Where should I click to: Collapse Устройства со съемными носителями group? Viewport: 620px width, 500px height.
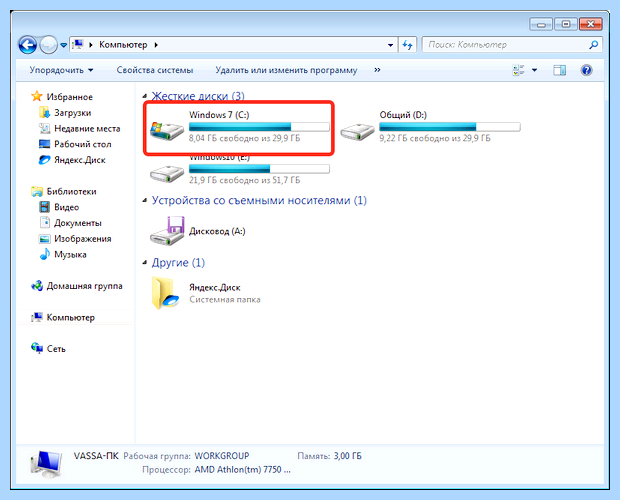point(145,200)
